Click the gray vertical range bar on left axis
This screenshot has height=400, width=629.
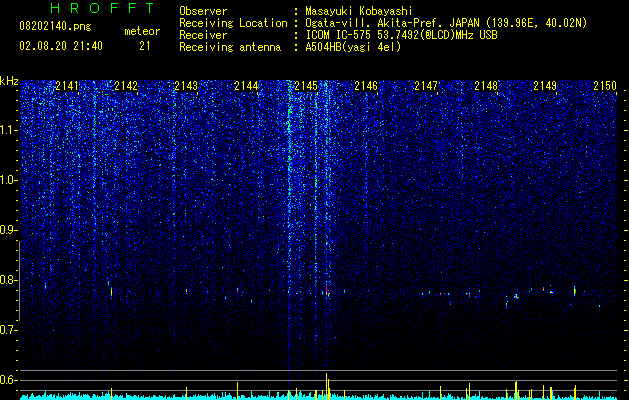point(19,281)
